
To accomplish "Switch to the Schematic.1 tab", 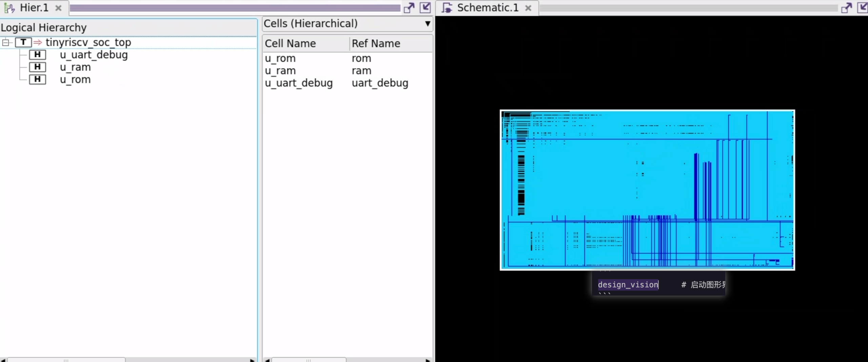I will (x=487, y=8).
